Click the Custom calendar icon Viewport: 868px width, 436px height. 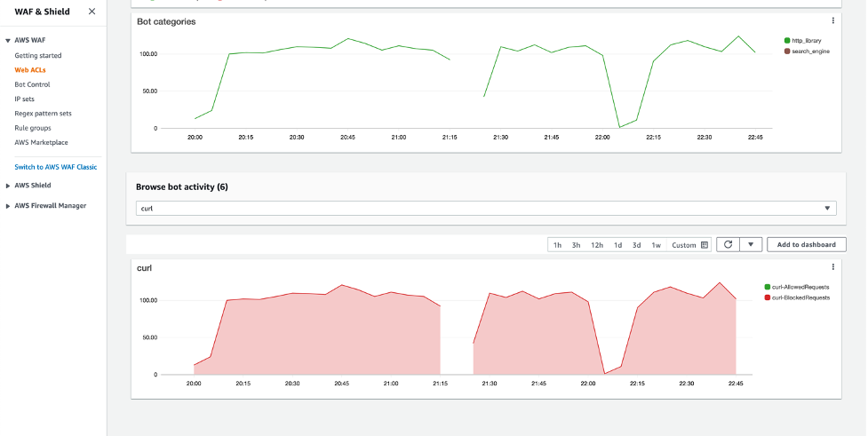click(705, 244)
